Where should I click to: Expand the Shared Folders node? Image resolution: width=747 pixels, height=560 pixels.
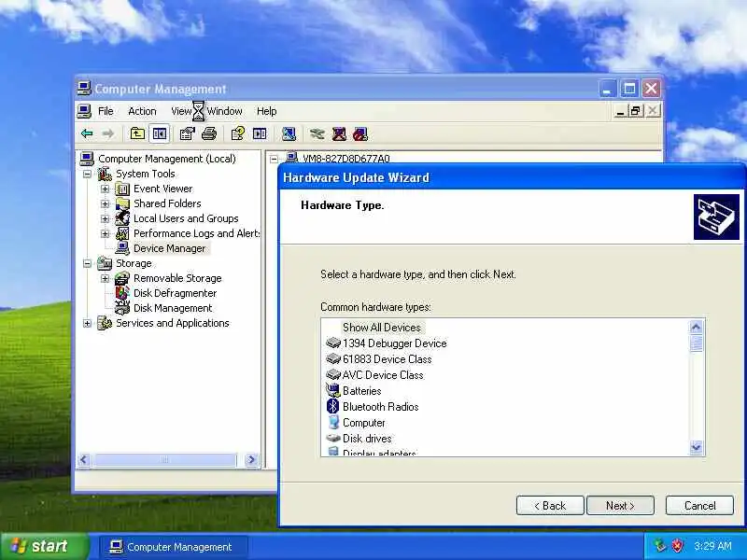[x=105, y=203]
